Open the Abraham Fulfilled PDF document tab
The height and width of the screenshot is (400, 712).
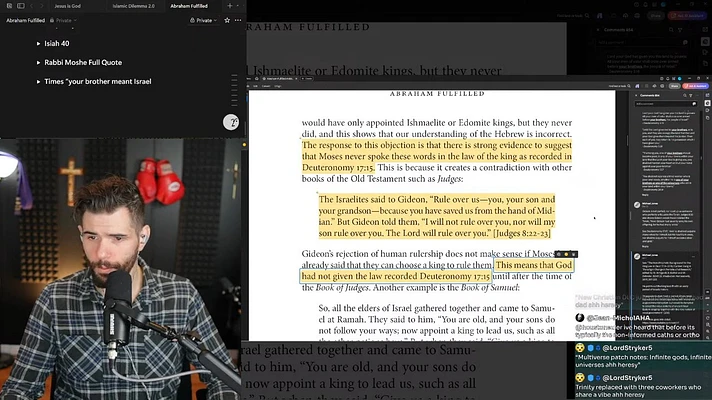point(280,79)
